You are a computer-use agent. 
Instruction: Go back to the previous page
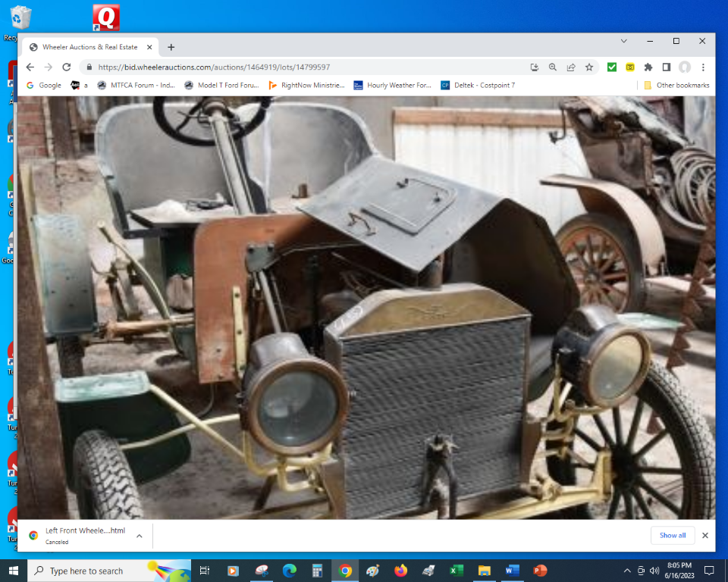pyautogui.click(x=30, y=67)
